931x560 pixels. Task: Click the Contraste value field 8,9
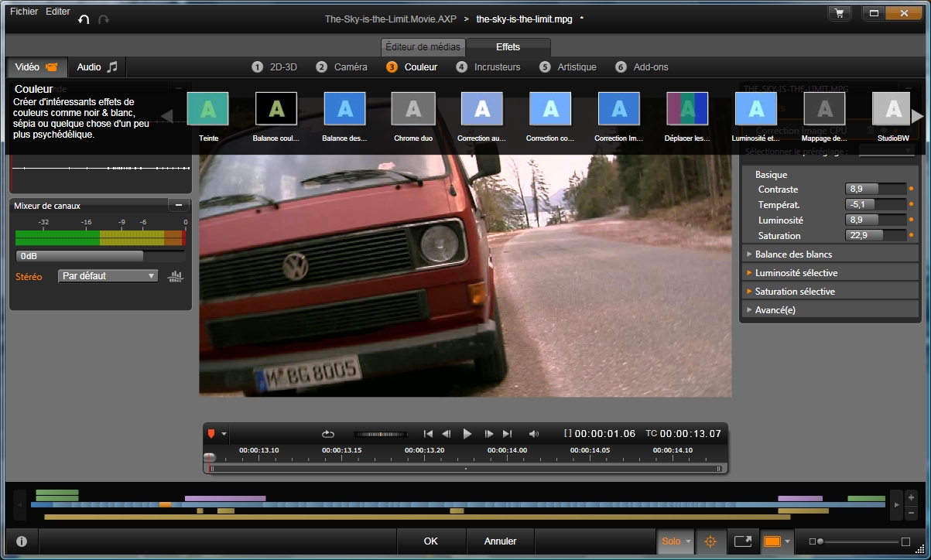click(875, 189)
